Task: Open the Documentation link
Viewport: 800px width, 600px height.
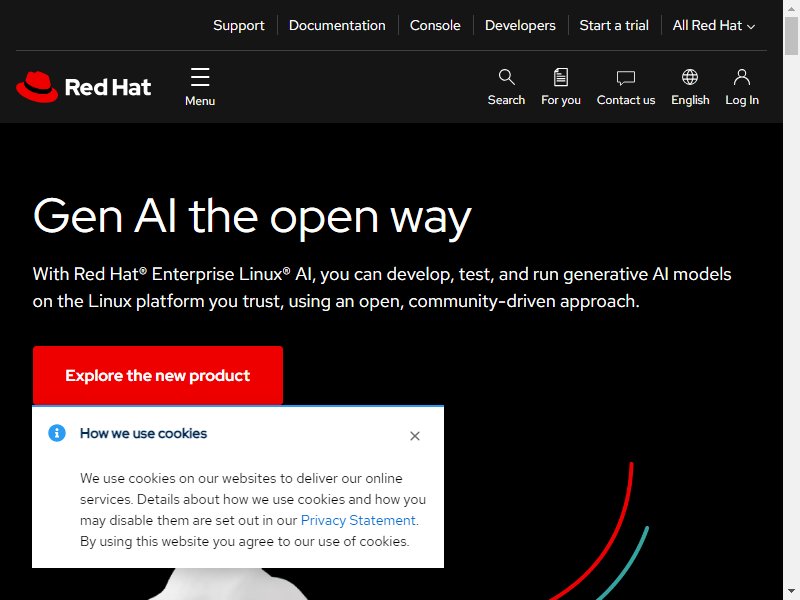Action: (x=337, y=26)
